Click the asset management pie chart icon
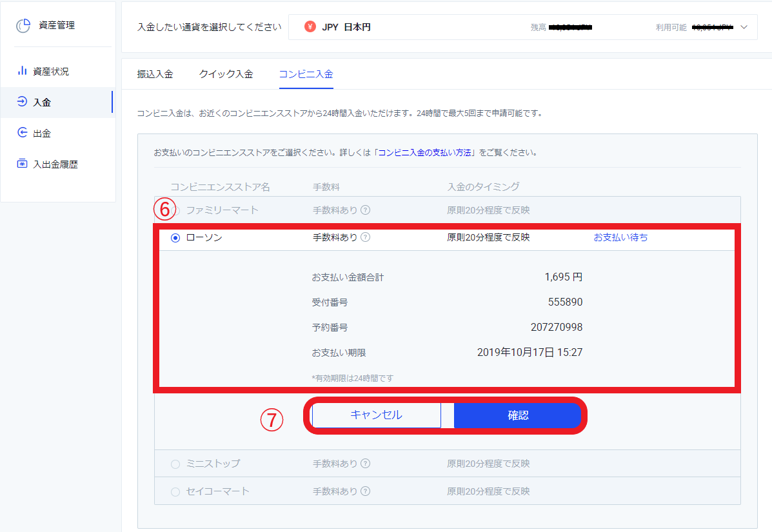This screenshot has width=772, height=532. [x=23, y=26]
